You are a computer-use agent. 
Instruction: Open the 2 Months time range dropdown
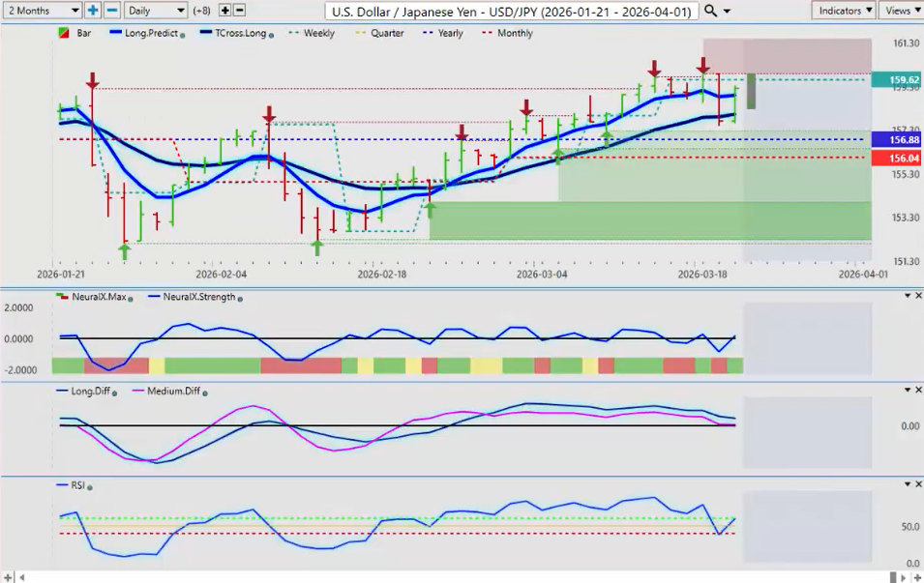click(43, 10)
